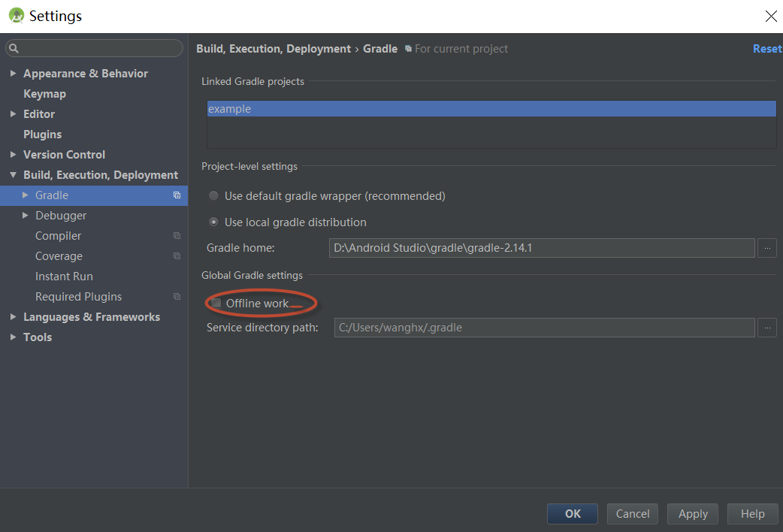Image resolution: width=783 pixels, height=532 pixels.
Task: Select Use local gradle distribution option
Action: 214,222
